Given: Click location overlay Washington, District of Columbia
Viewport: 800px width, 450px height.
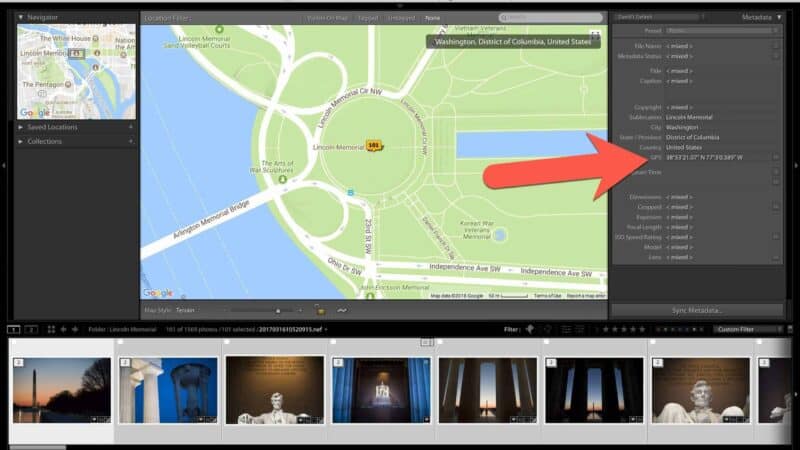Looking at the screenshot, I should pyautogui.click(x=513, y=42).
